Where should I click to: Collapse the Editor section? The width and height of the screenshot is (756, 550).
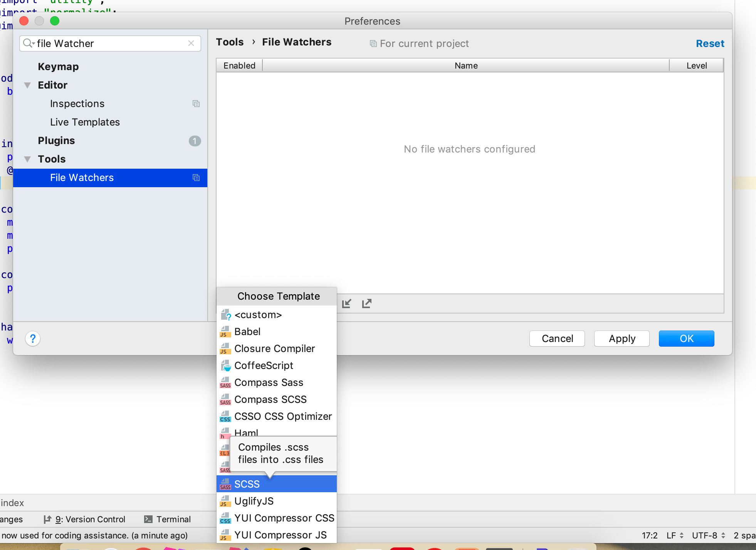(x=27, y=85)
